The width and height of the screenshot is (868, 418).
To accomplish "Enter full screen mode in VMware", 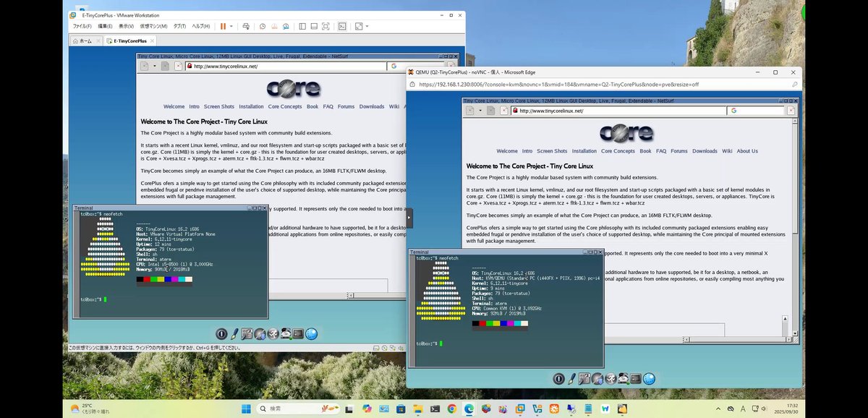I will coord(325,26).
